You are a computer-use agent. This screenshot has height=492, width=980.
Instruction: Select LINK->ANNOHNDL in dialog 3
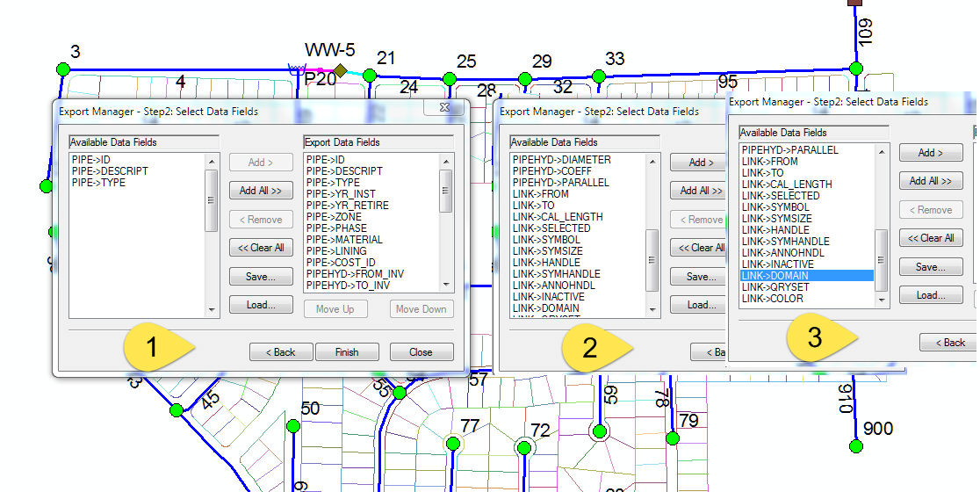(783, 252)
